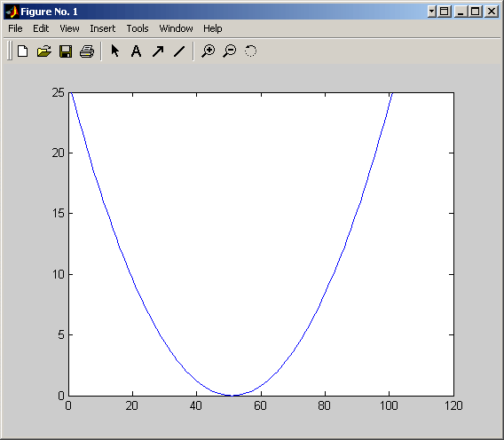504x440 pixels.
Task: Open the Edit menu
Action: click(41, 28)
